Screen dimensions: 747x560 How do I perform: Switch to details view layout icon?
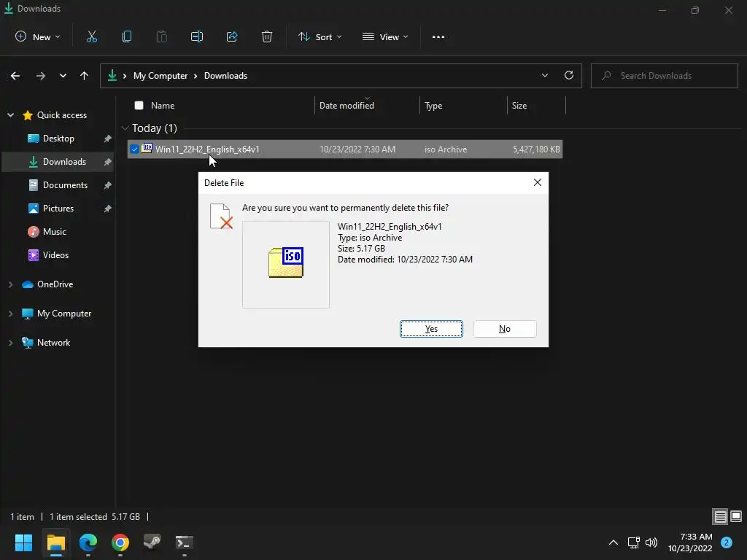(x=720, y=516)
